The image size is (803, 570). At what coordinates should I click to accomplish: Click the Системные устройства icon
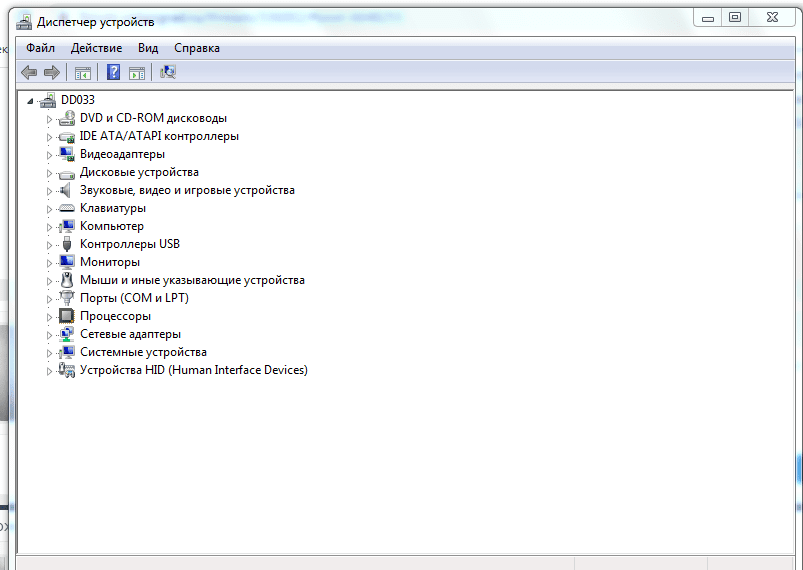tap(67, 352)
